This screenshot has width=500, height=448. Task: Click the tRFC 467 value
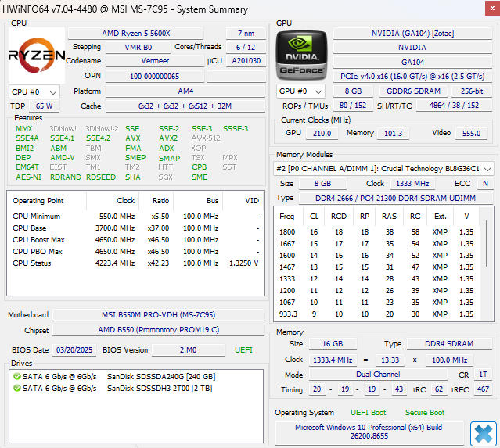point(483,389)
